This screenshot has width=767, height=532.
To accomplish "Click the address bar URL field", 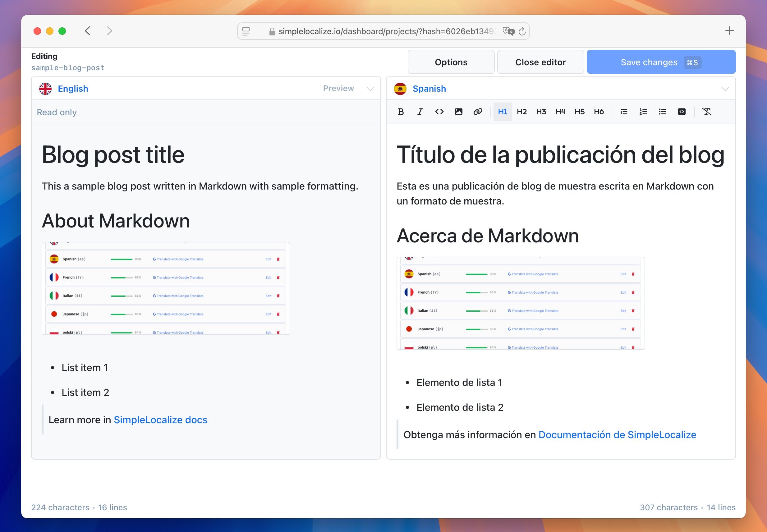I will coord(383,31).
